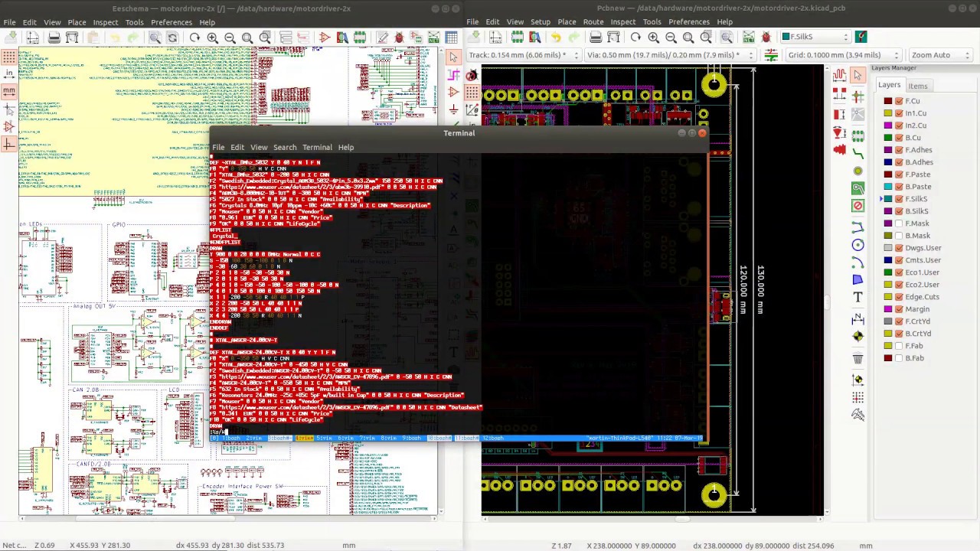
Task: Enable the F.Mask layer checkbox
Action: click(899, 223)
